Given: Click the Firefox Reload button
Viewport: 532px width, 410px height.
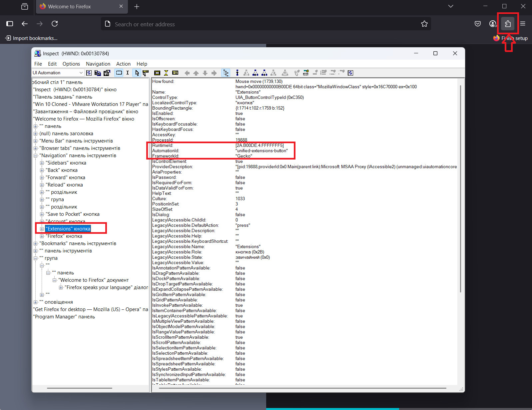Looking at the screenshot, I should pos(55,24).
